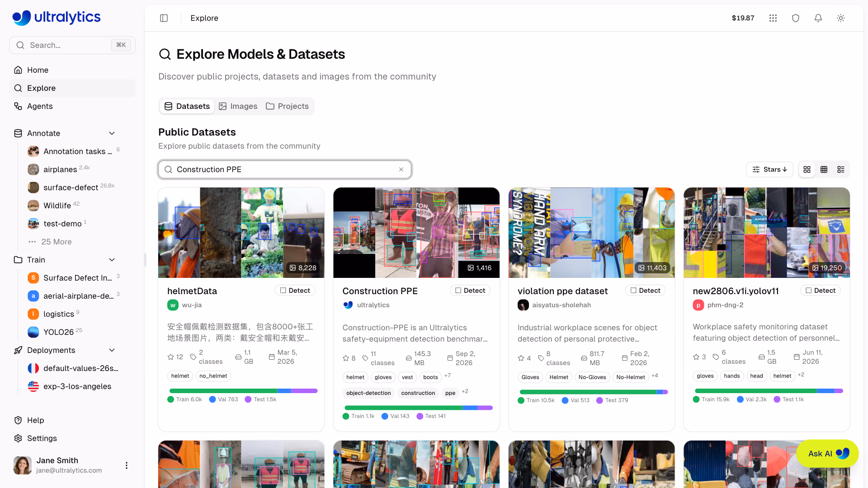Viewport: 868px width, 488px height.
Task: Go to Home in sidebar
Action: [72, 70]
